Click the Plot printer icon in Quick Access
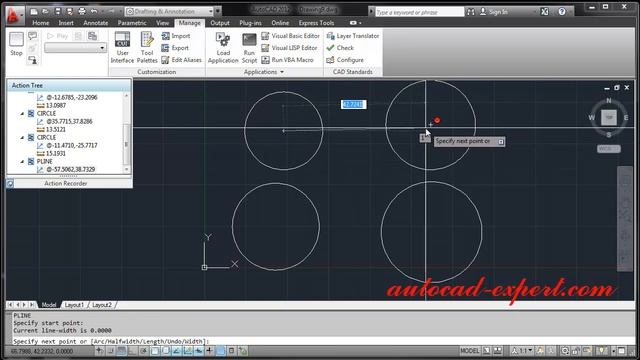The width and height of the screenshot is (640, 360). click(82, 11)
